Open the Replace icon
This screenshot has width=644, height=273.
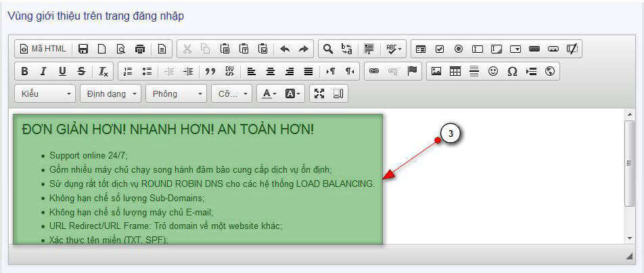pos(346,49)
